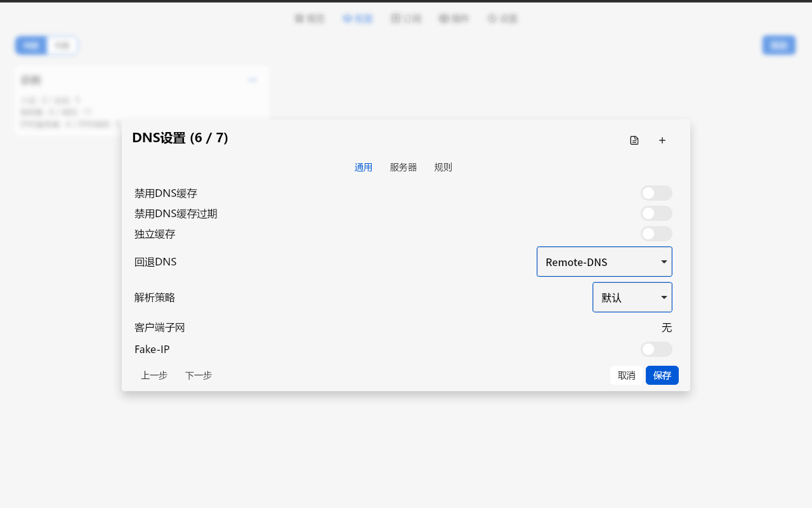Click the Fake-IP label

pyautogui.click(x=152, y=349)
